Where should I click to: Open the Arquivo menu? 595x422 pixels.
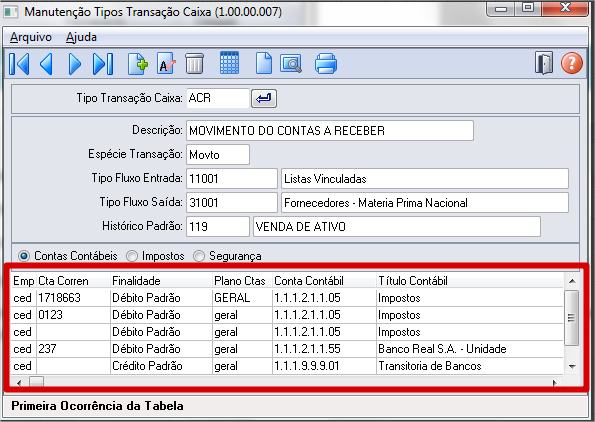click(31, 37)
